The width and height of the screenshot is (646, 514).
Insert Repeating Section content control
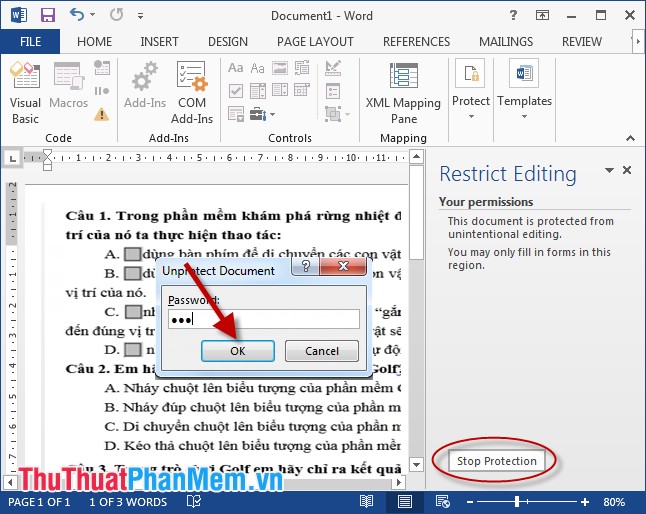click(x=236, y=114)
